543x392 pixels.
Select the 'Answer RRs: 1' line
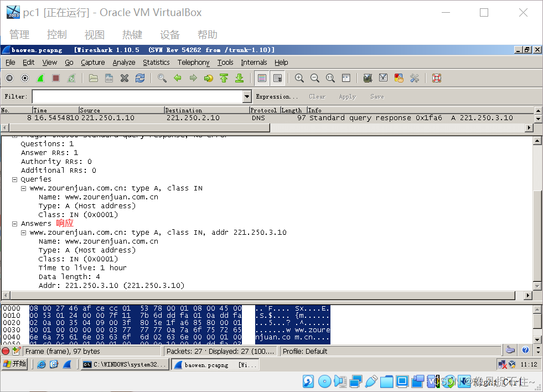49,153
